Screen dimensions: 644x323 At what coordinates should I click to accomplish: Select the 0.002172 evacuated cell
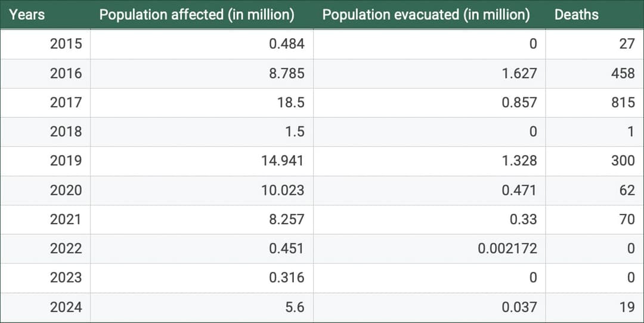(507, 249)
